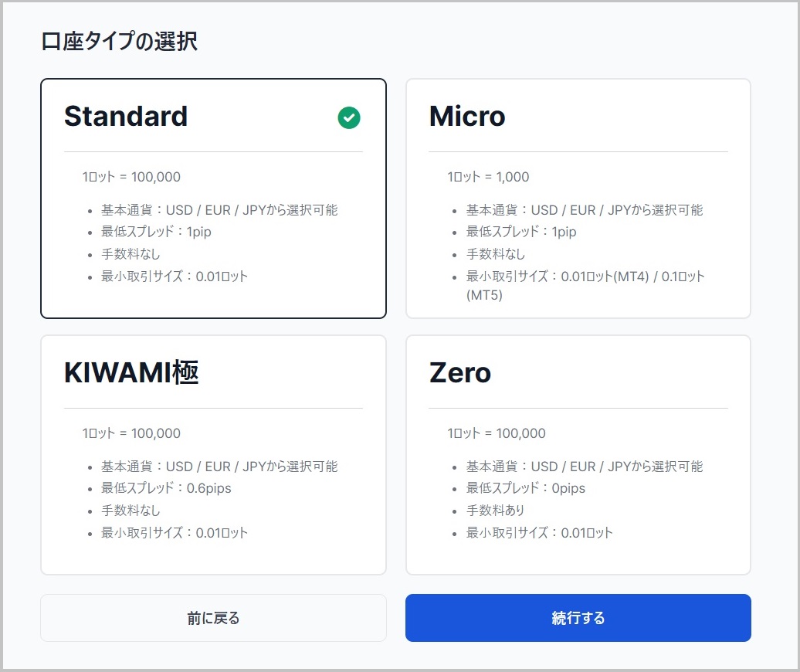Click Standard's 基本通貨 USD / EUR / JPY line
The height and width of the screenshot is (672, 800).
click(219, 210)
